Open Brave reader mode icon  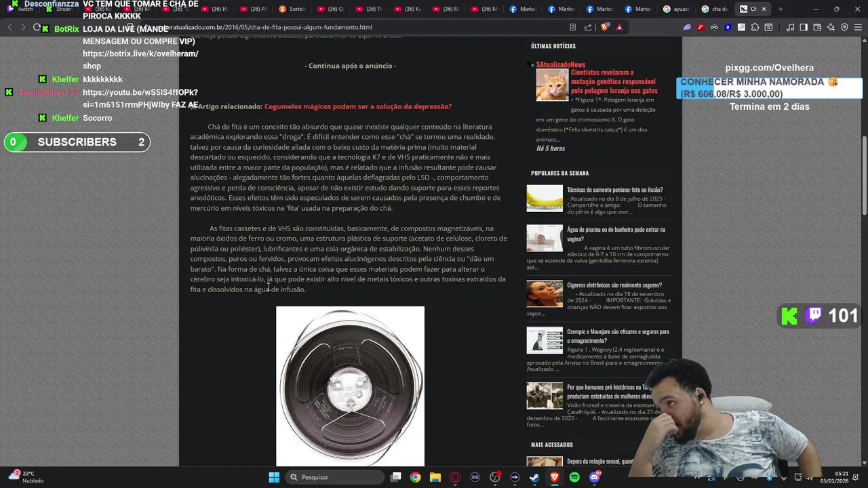[x=573, y=27]
